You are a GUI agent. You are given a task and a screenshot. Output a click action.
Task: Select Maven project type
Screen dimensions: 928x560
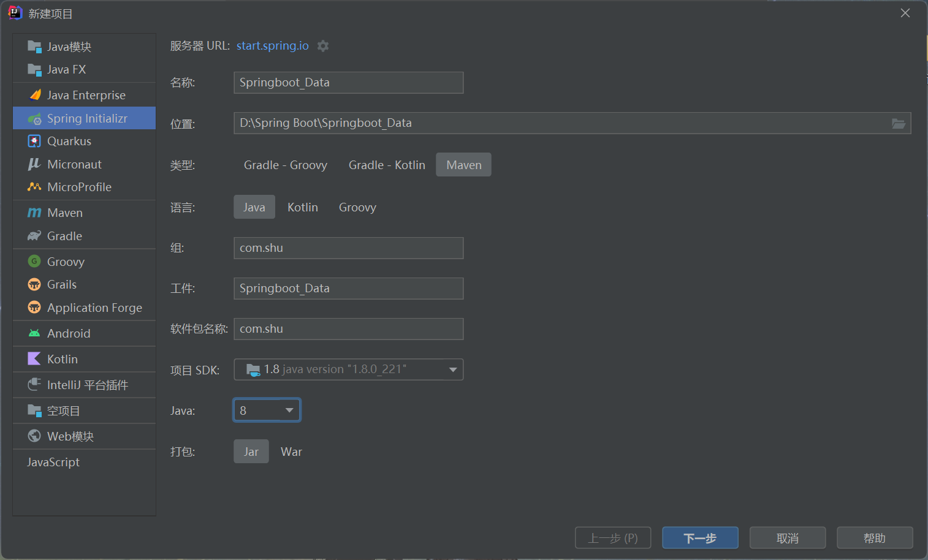(x=464, y=165)
